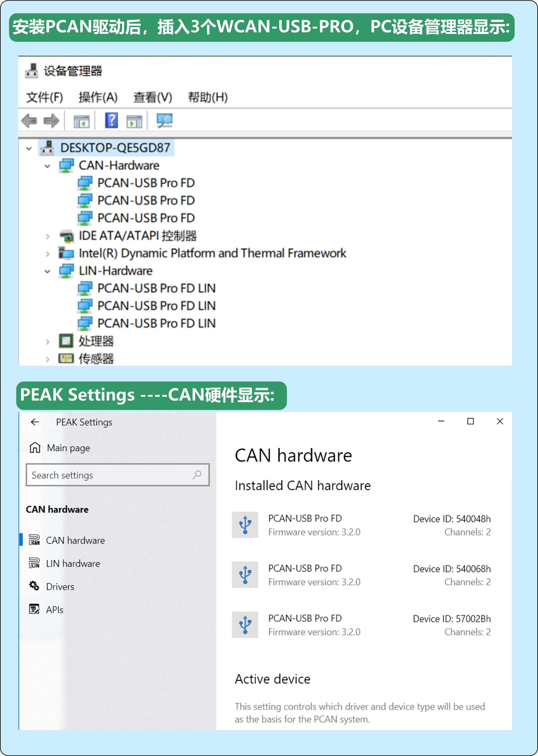Expand the IDE ATA/ATAPI 控制器 category
Screen dimensions: 538x756
(47, 237)
